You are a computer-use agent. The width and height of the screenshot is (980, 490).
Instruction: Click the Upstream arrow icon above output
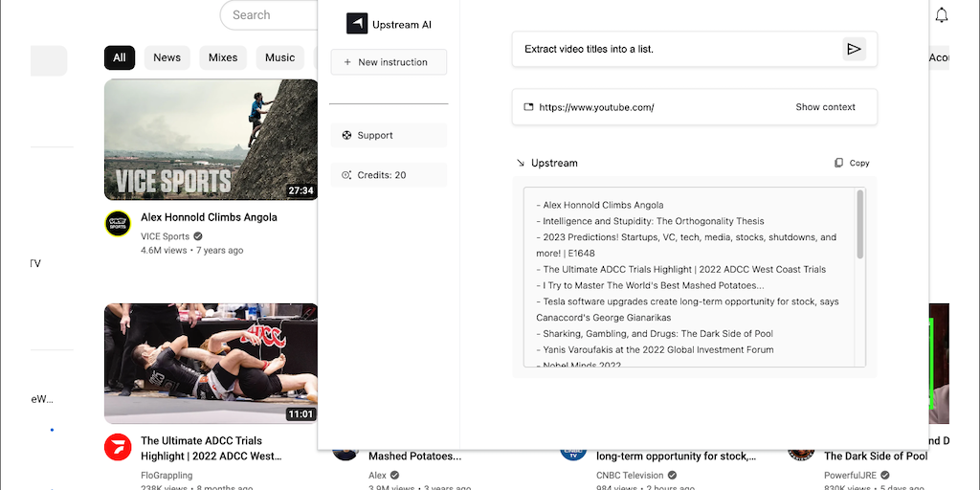(x=521, y=163)
